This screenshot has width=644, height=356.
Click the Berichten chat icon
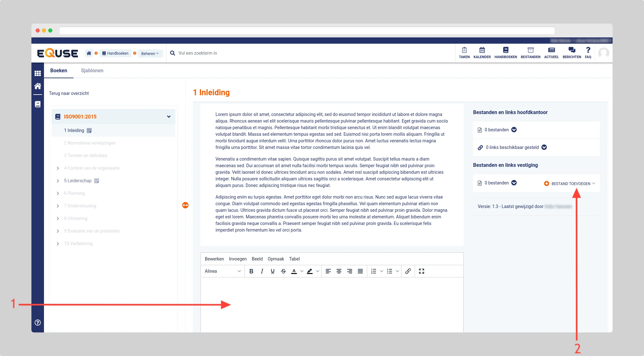(x=571, y=50)
